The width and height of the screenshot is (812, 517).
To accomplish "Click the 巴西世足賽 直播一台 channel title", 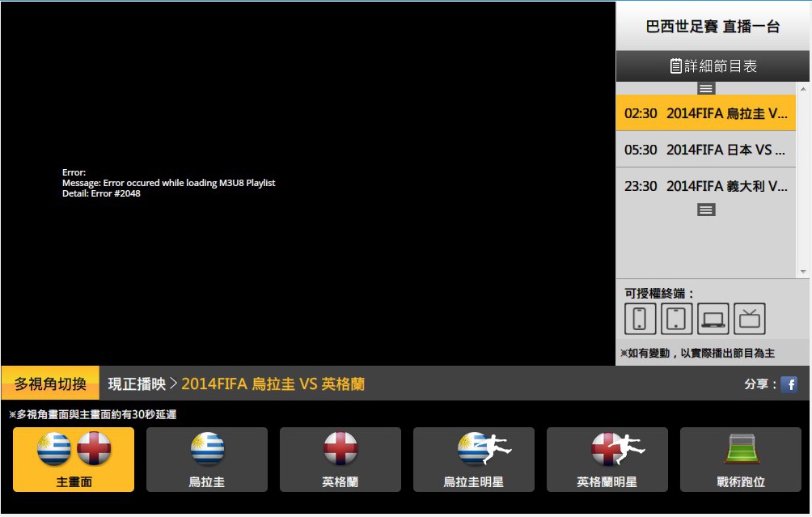I will click(713, 27).
